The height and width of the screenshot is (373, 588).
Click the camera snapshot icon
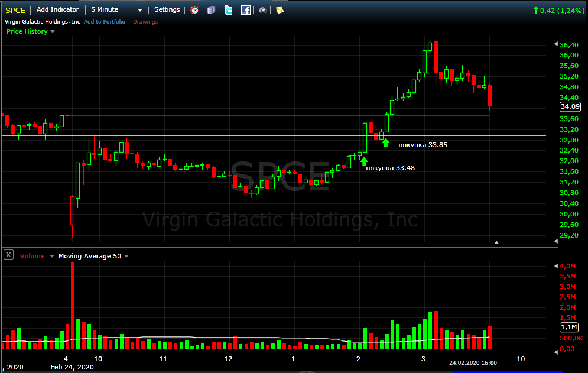click(x=262, y=10)
